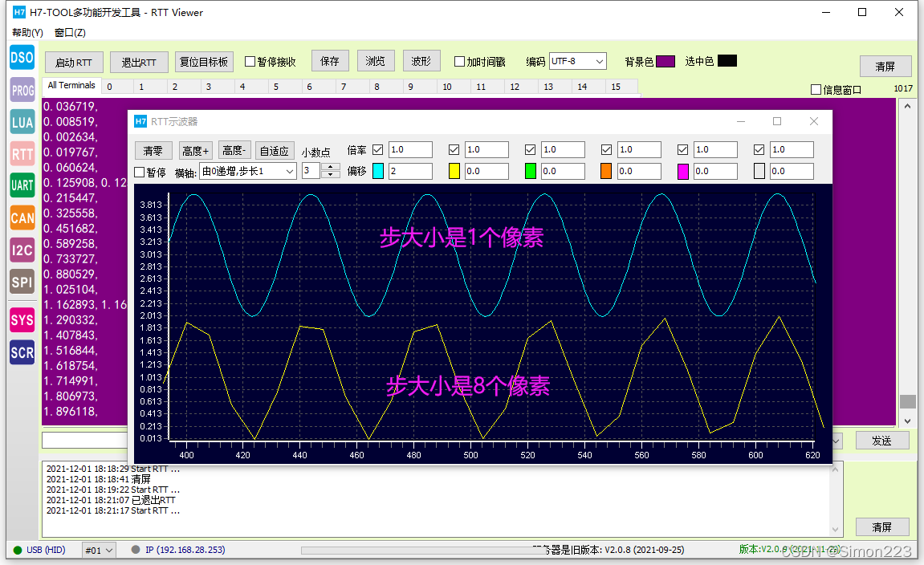924x565 pixels.
Task: Click the terminal vertical scrollbar thumb
Action: pyautogui.click(x=907, y=401)
